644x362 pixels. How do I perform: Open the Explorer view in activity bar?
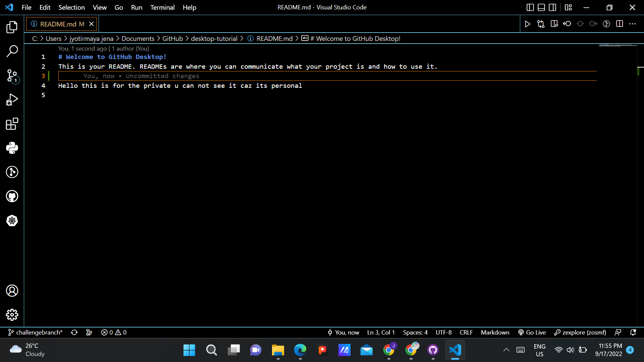tap(12, 27)
